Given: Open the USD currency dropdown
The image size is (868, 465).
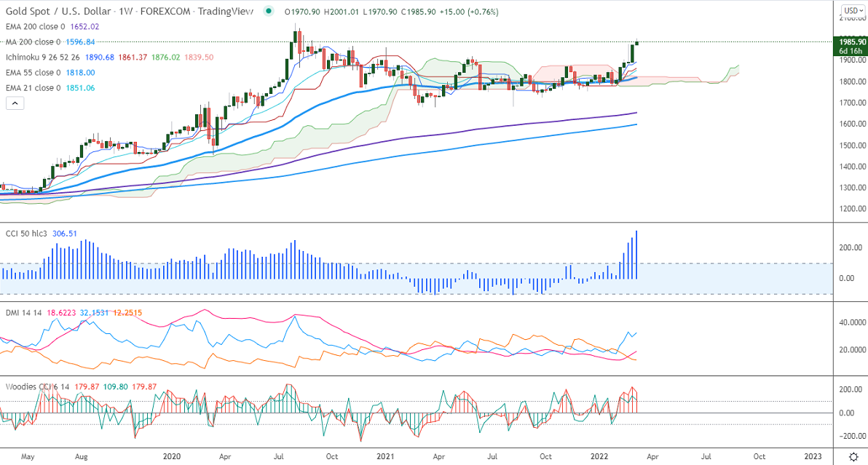Looking at the screenshot, I should pyautogui.click(x=853, y=10).
